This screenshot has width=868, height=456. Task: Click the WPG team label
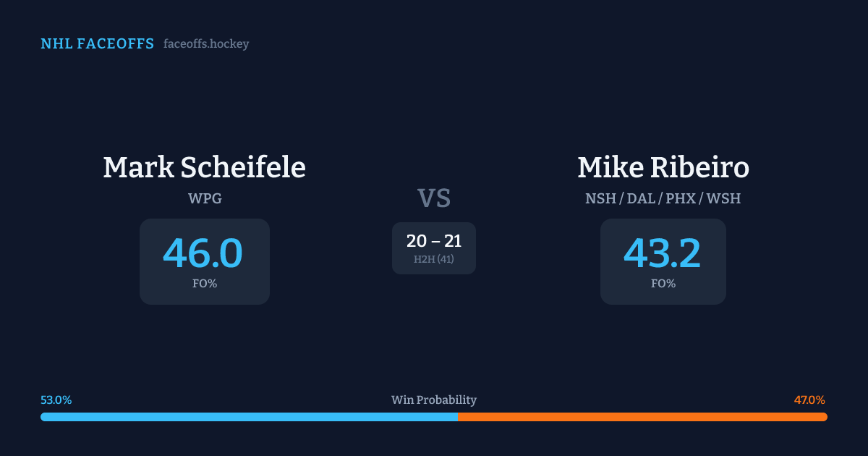pos(205,198)
